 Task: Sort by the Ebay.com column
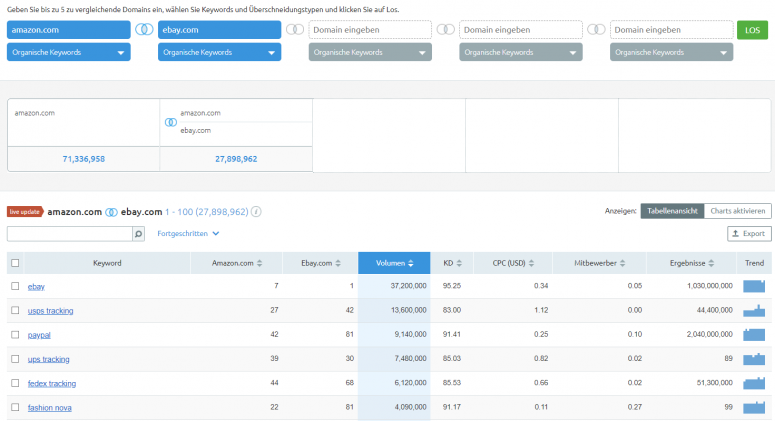point(320,263)
